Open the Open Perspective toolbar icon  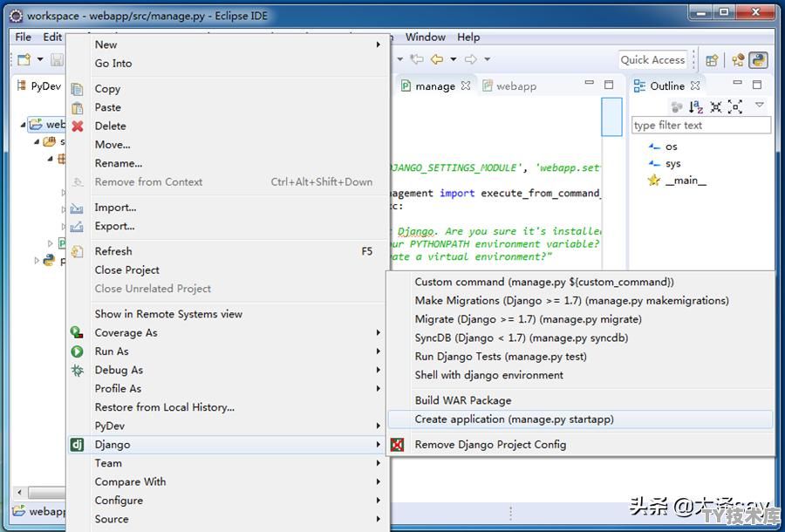click(x=712, y=60)
